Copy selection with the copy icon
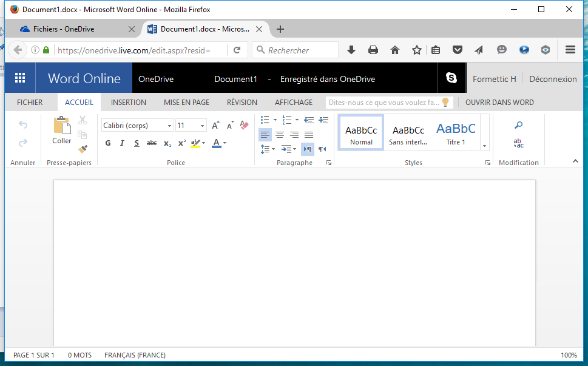This screenshot has height=366, width=588. [83, 135]
